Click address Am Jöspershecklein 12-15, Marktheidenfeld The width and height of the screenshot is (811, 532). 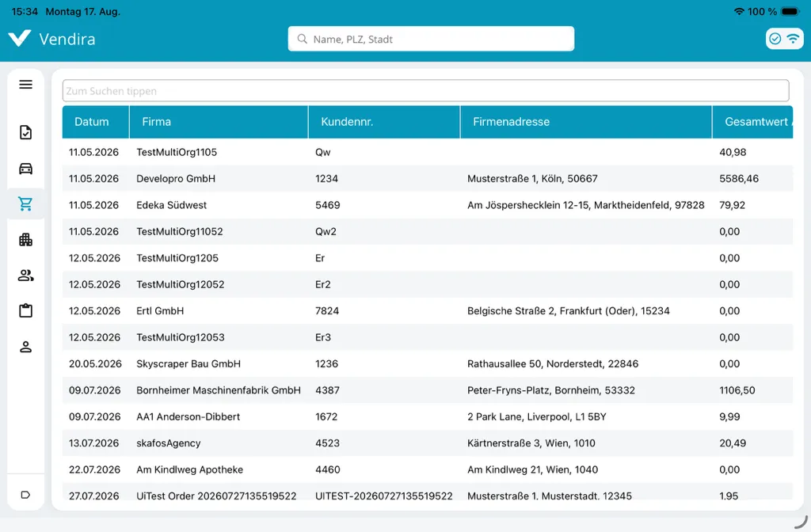point(585,205)
